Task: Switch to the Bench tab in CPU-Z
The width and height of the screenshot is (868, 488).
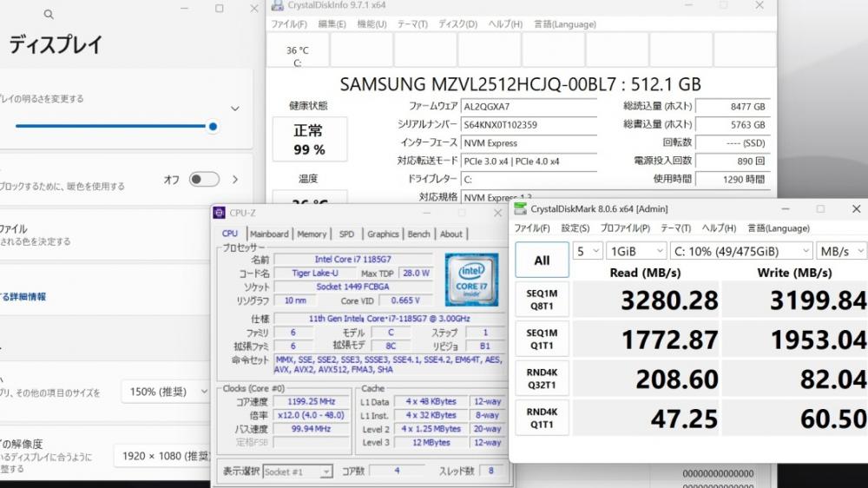Action: (x=418, y=234)
